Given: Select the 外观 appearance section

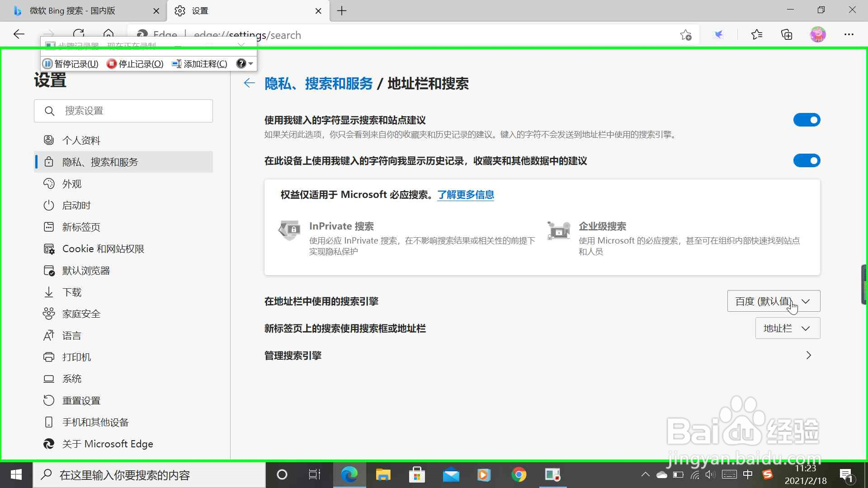Looking at the screenshot, I should click(72, 183).
